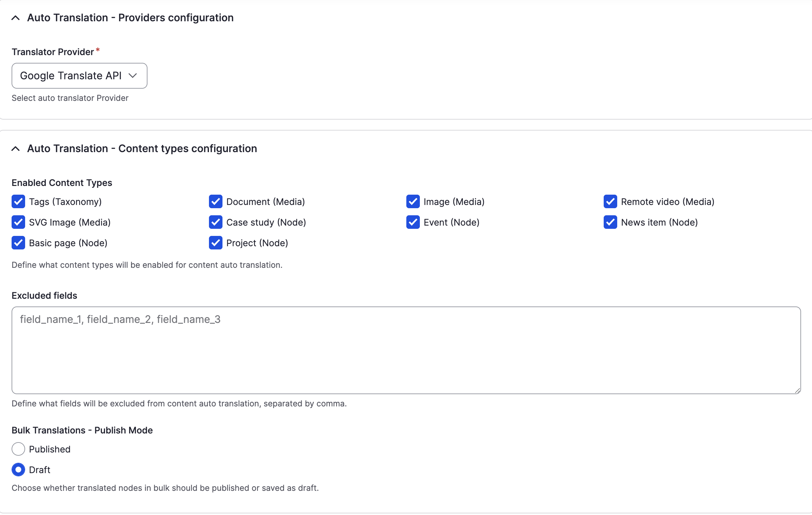
Task: Open the Translator Provider dropdown
Action: tap(79, 76)
